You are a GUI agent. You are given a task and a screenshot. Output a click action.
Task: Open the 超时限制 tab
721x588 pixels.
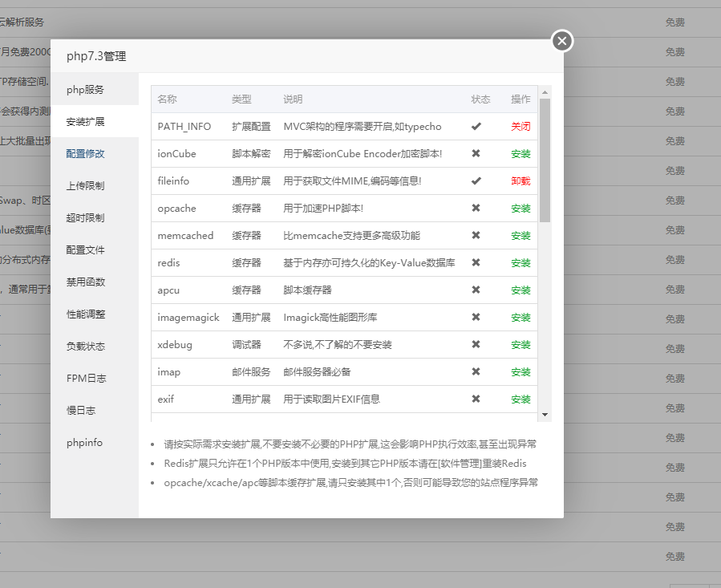(95, 217)
